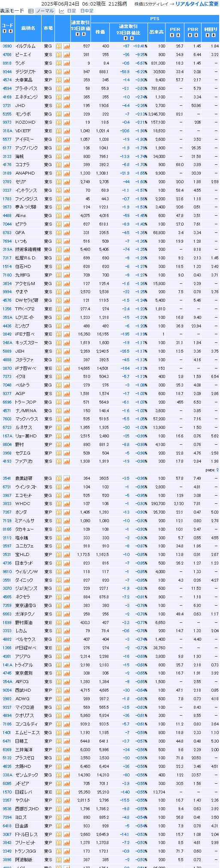Open the chart icon for ホンダ

tap(66, 512)
